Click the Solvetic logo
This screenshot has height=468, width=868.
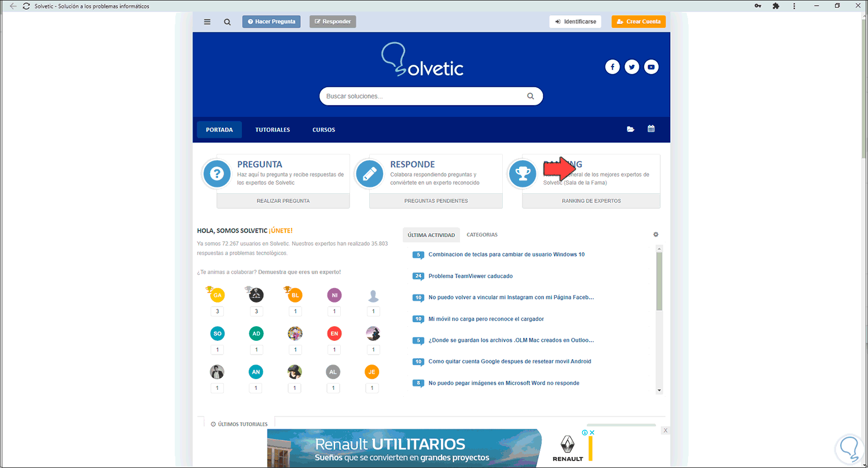(422, 60)
